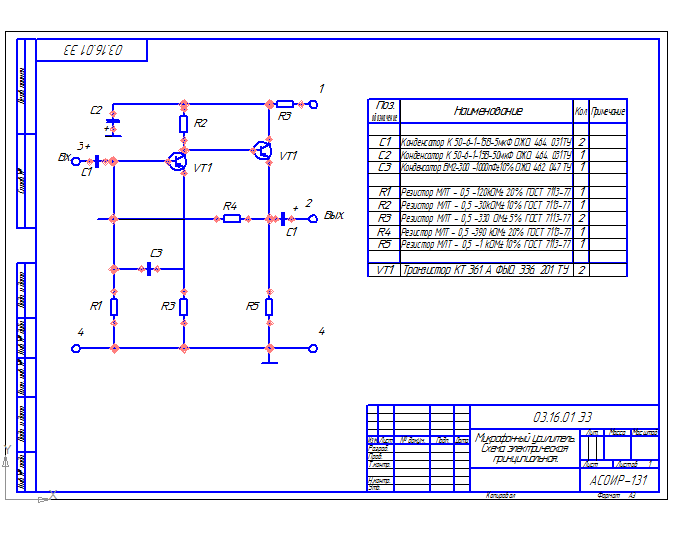
Task: Click the "R1" label in the schematic
Action: coord(96,306)
